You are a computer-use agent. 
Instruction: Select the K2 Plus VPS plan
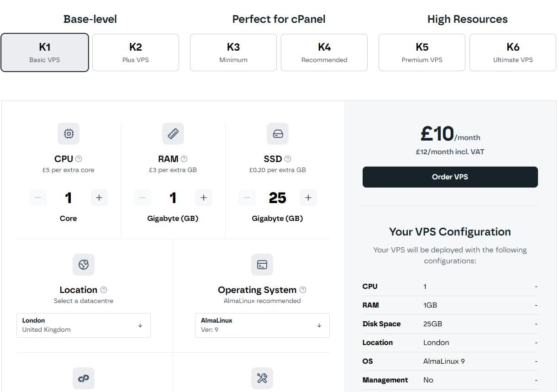(136, 52)
